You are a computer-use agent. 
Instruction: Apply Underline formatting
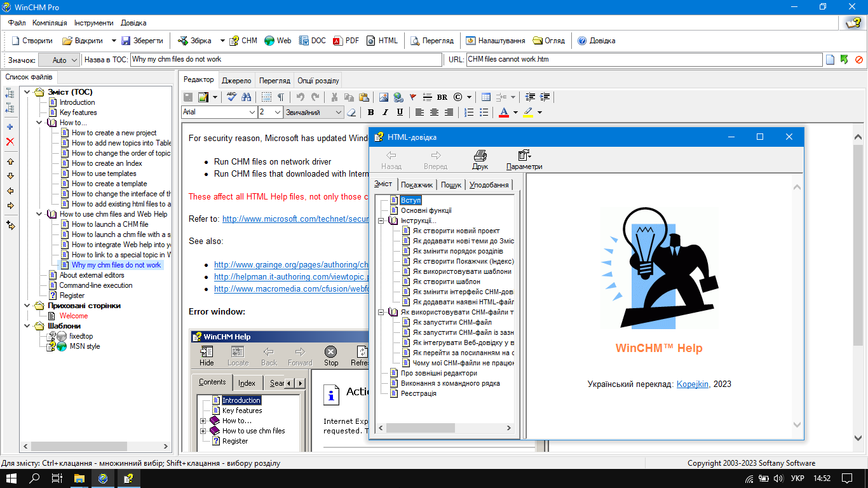400,112
